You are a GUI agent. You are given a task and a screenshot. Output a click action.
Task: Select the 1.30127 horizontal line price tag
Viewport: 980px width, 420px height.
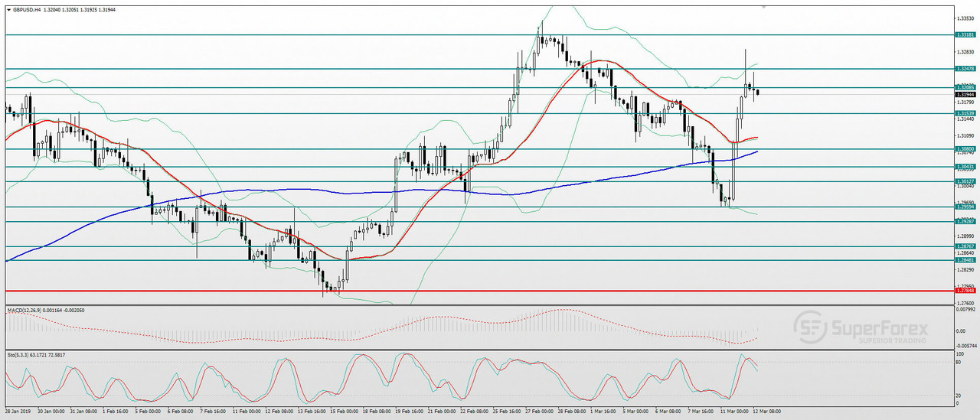pyautogui.click(x=965, y=181)
